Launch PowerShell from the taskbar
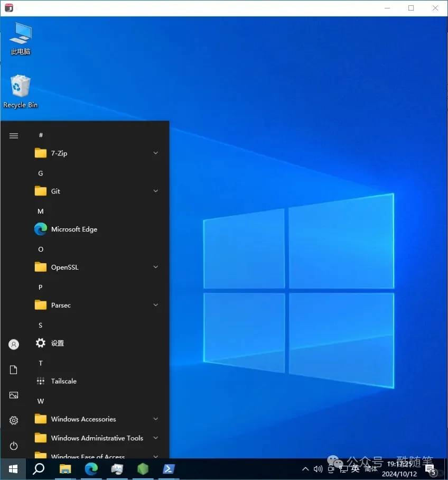The width and height of the screenshot is (448, 480). tap(169, 469)
